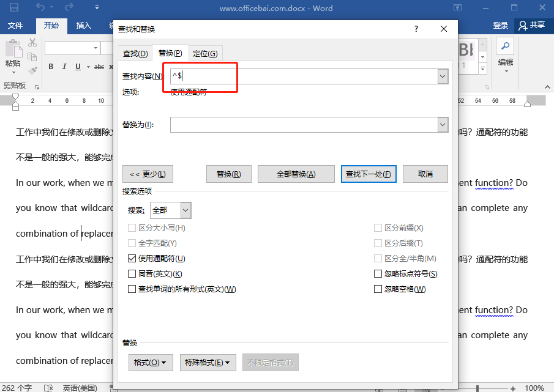Click the 替换为 input field
The width and height of the screenshot is (554, 392).
click(x=304, y=125)
